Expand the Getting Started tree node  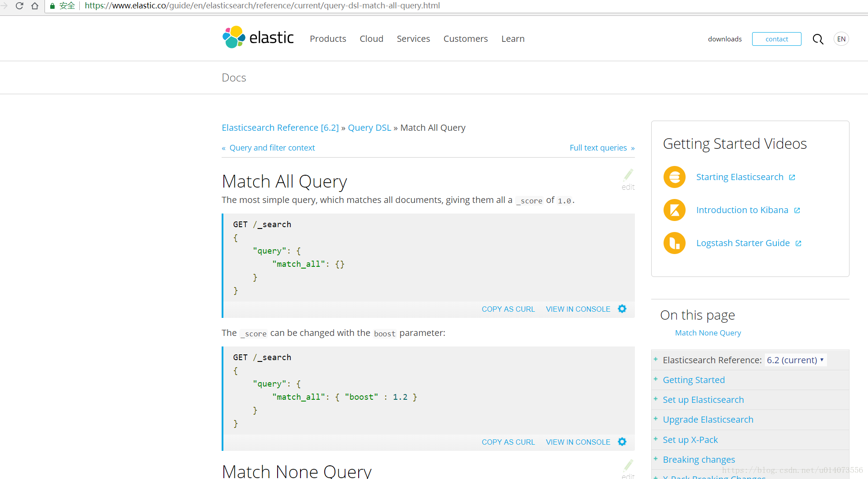(x=656, y=379)
